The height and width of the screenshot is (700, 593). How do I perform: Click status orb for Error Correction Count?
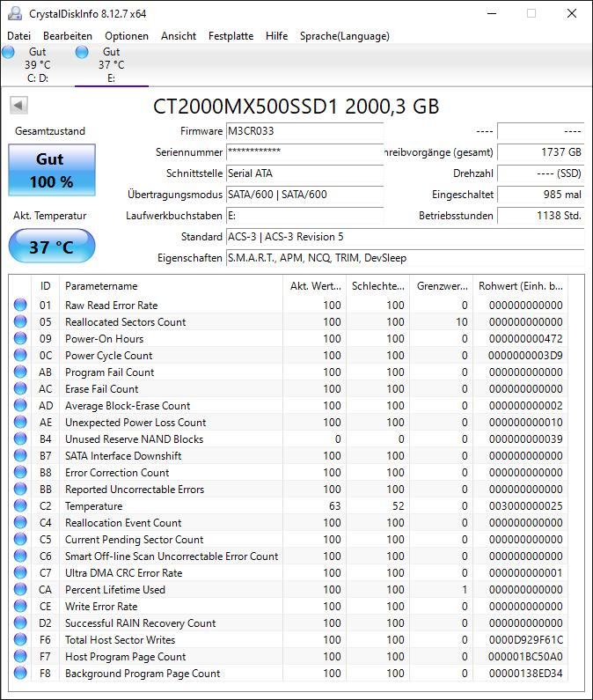coord(20,472)
